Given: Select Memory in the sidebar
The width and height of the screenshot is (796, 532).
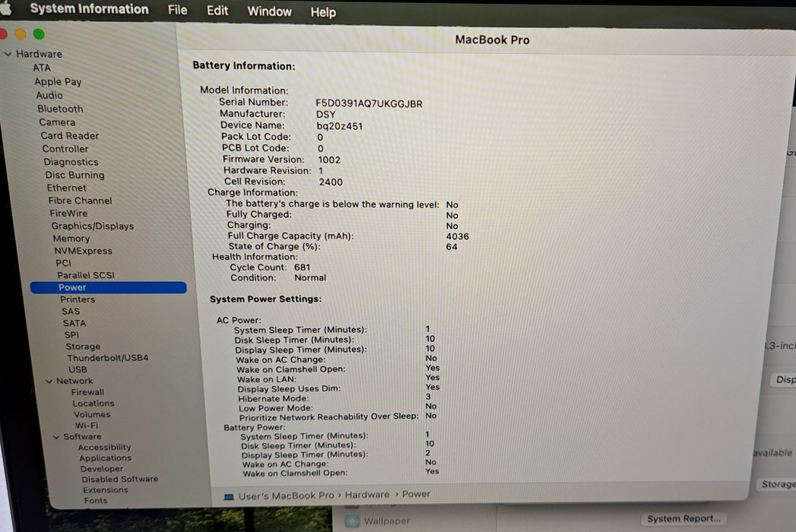Looking at the screenshot, I should 71,238.
